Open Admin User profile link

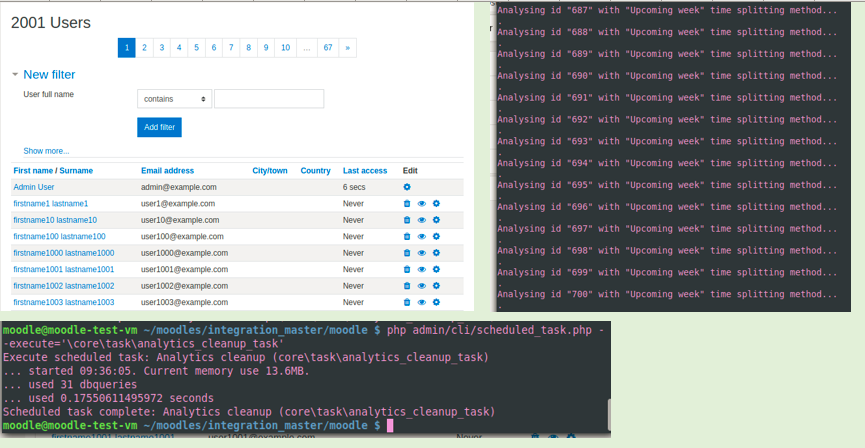34,187
